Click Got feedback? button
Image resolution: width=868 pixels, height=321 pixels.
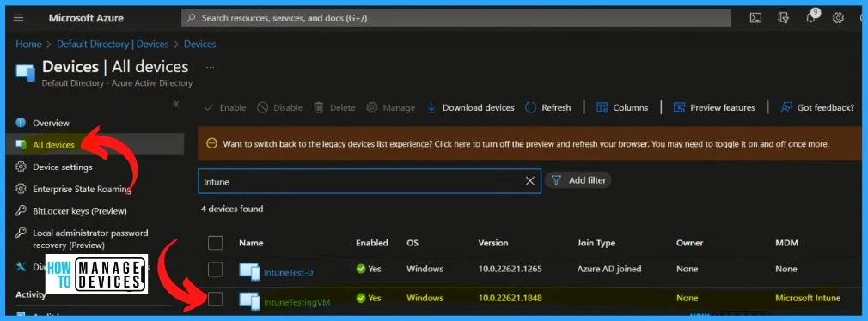pos(817,108)
